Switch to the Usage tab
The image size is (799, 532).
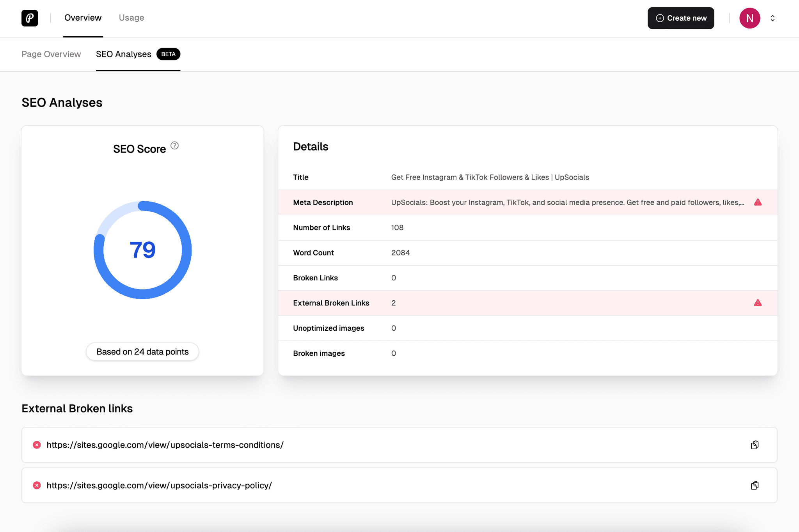tap(131, 18)
